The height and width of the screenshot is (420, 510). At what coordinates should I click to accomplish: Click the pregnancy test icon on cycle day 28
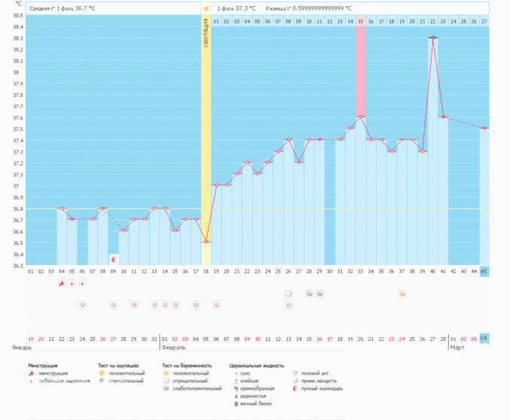tap(309, 294)
